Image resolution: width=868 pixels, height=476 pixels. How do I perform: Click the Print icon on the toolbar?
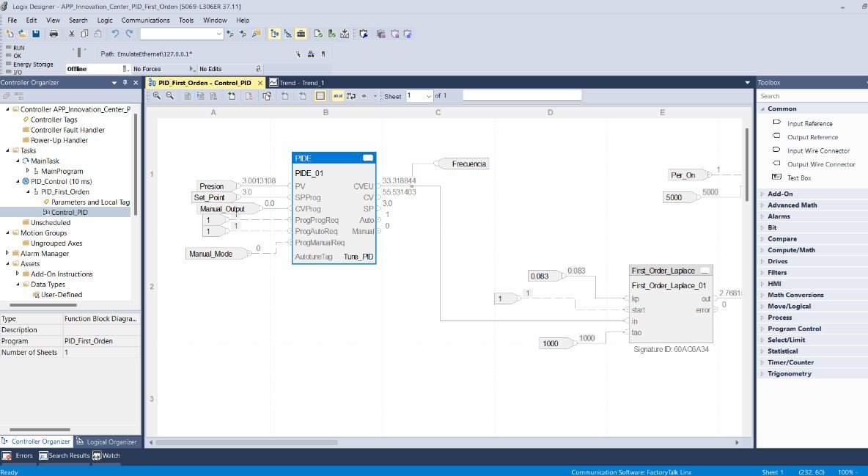pyautogui.click(x=54, y=34)
